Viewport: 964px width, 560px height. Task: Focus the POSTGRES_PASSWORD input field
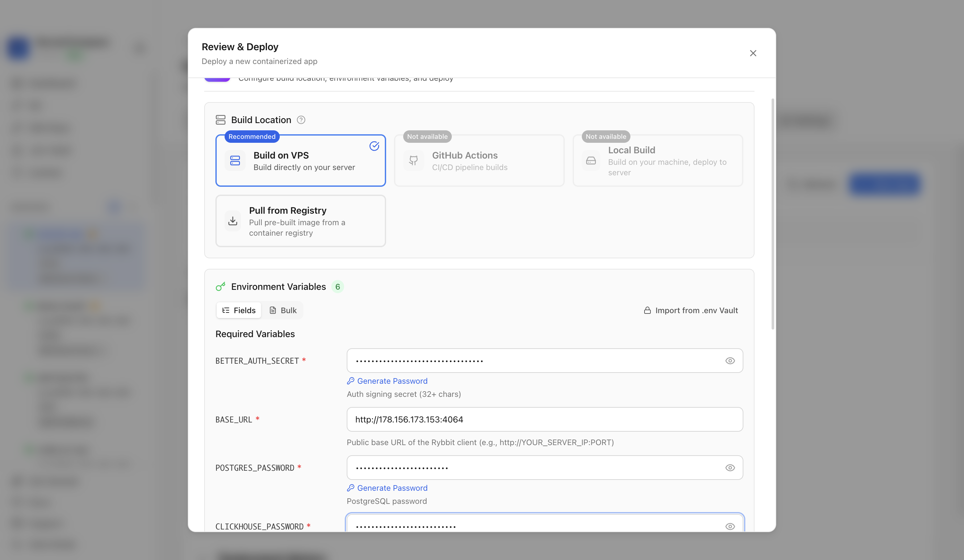[545, 468]
